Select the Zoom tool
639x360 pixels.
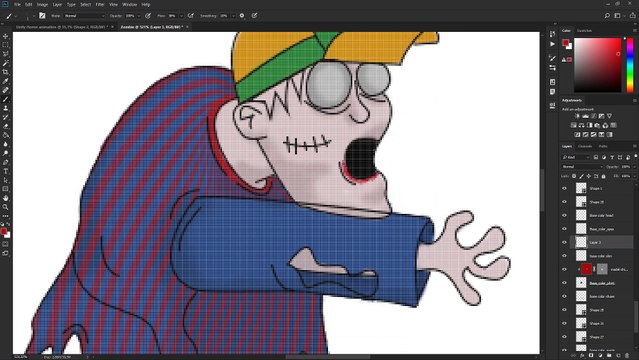point(5,207)
